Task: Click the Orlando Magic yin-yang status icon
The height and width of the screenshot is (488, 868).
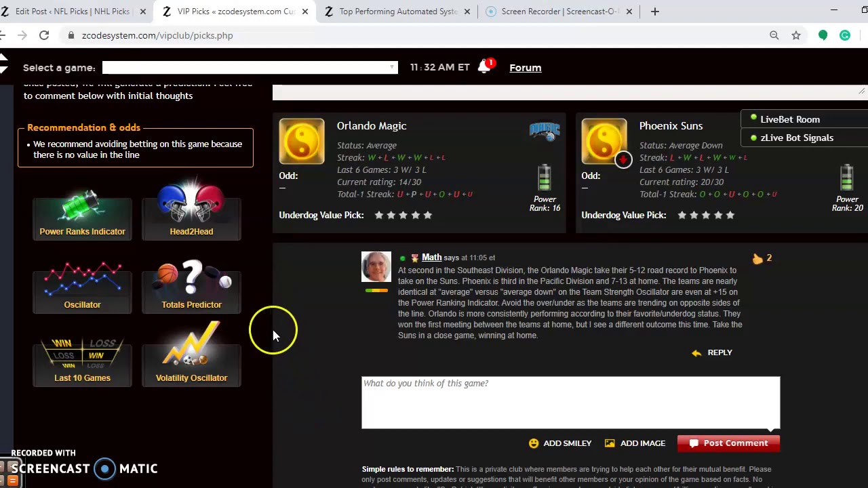Action: pyautogui.click(x=302, y=142)
